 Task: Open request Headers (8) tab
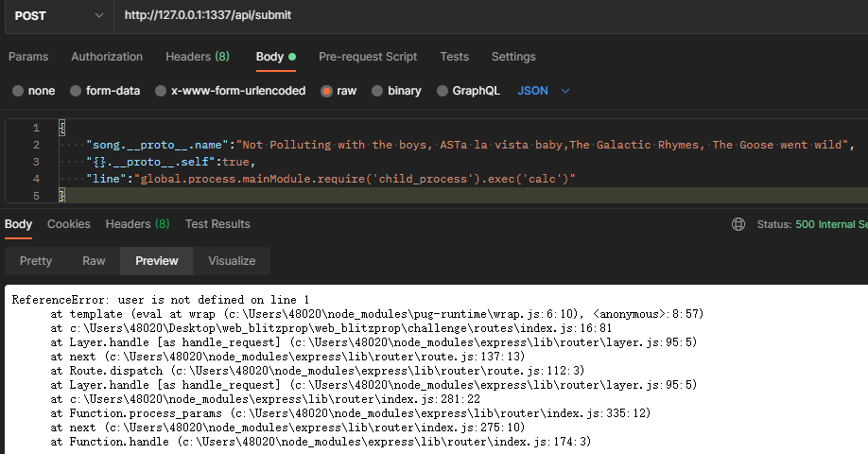[197, 57]
